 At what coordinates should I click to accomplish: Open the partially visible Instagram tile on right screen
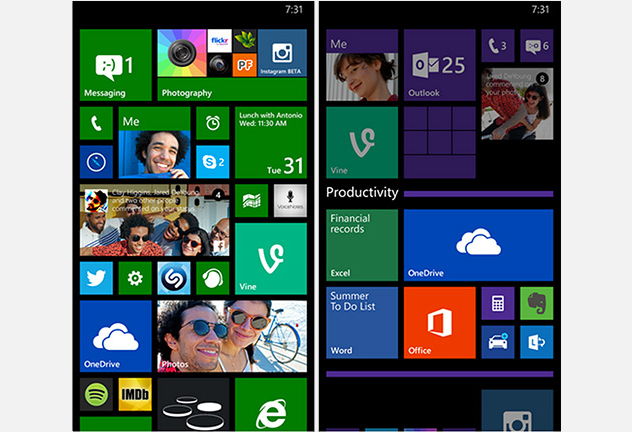[x=517, y=410]
